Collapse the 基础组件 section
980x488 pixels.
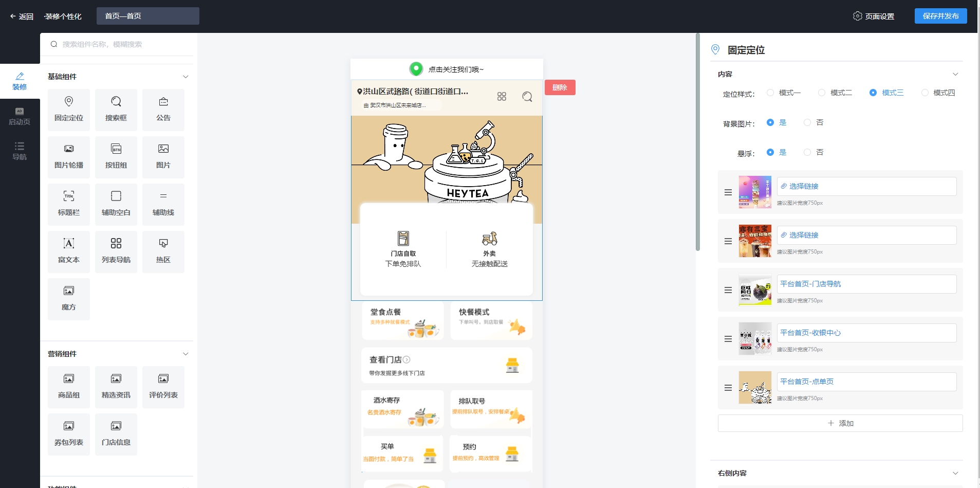pyautogui.click(x=186, y=77)
